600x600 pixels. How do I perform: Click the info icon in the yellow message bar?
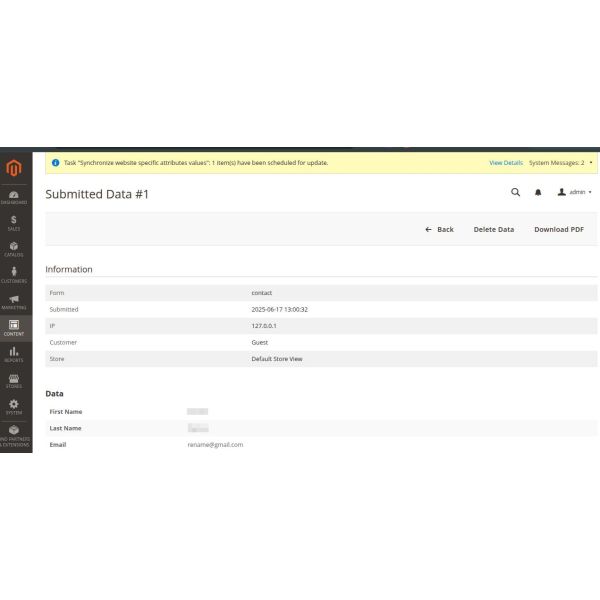[x=55, y=163]
